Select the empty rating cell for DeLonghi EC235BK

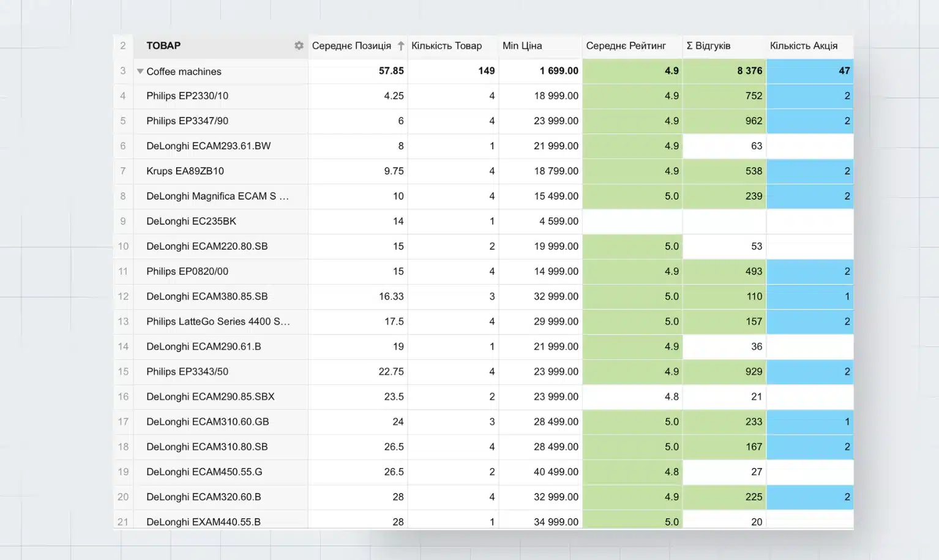click(632, 222)
